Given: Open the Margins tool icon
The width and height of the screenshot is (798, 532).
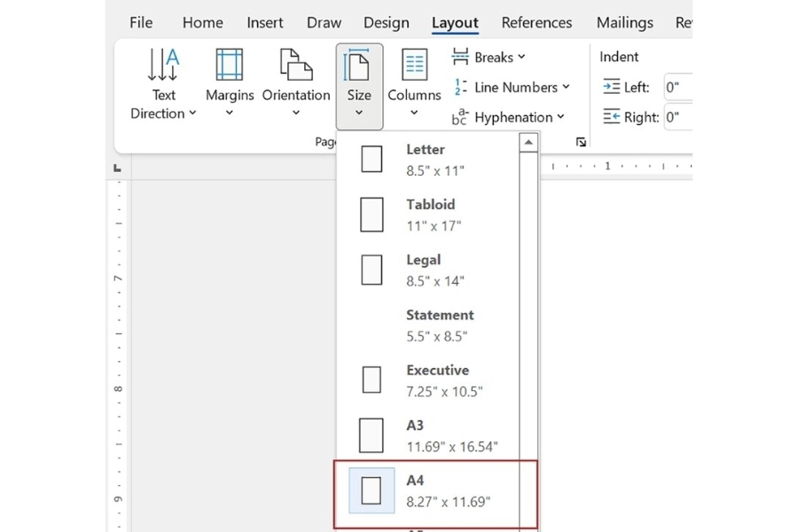Looking at the screenshot, I should click(230, 66).
